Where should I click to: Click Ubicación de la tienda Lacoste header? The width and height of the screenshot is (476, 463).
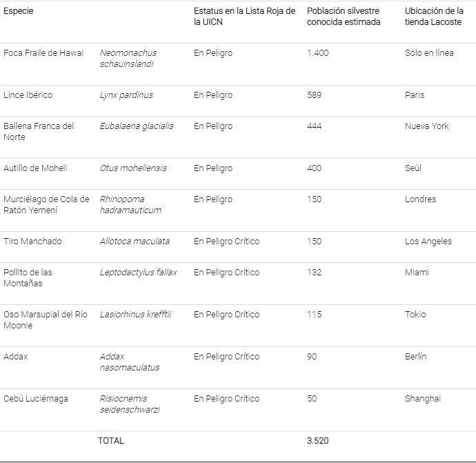tap(434, 17)
